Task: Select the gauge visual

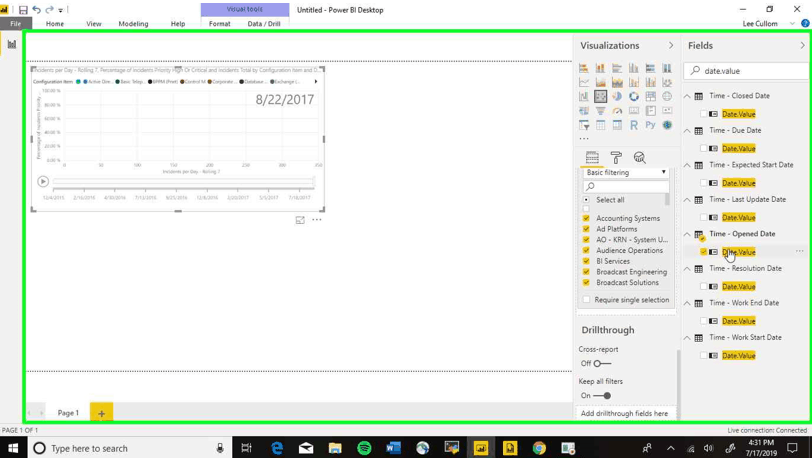Action: (x=617, y=110)
